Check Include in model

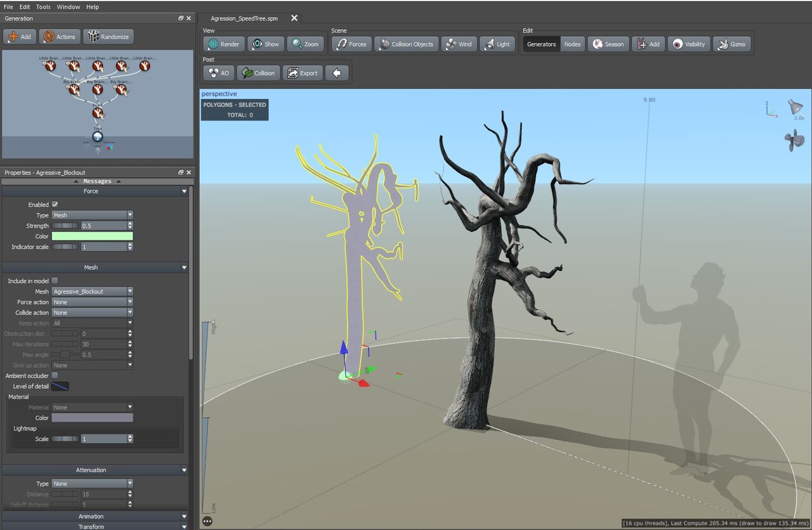click(x=55, y=281)
